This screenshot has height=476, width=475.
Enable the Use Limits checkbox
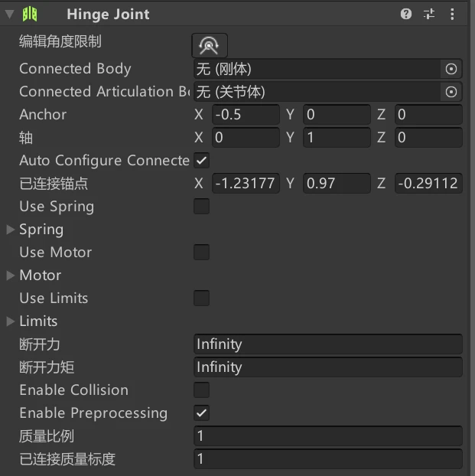pos(201,298)
